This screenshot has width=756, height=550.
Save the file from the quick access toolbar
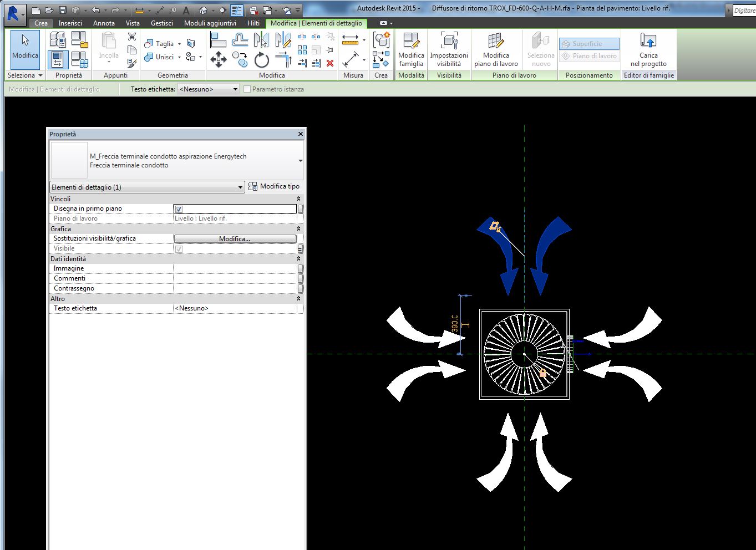(x=63, y=10)
